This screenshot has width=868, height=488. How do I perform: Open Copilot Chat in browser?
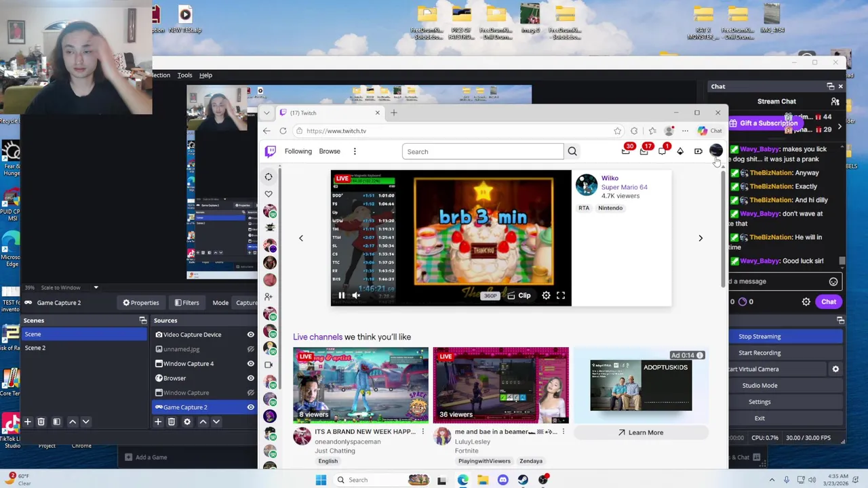(710, 131)
